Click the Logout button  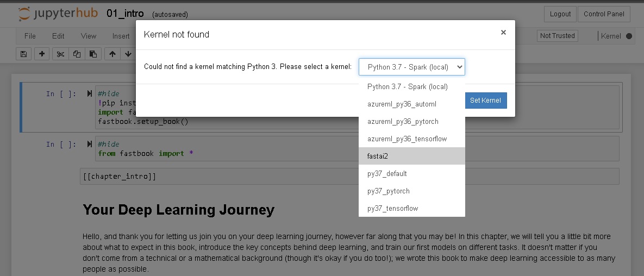point(560,14)
